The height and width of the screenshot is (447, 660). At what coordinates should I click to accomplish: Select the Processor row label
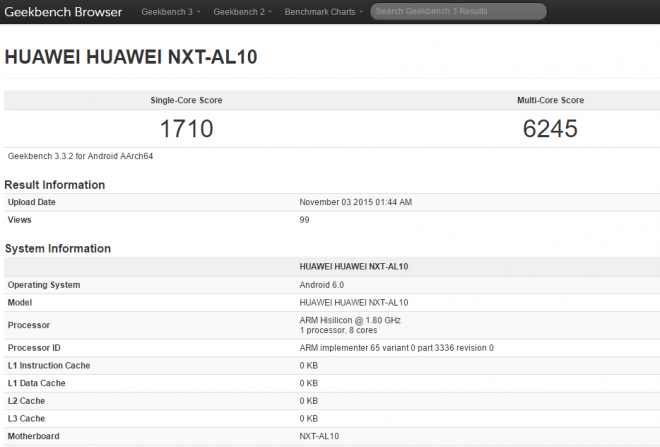[29, 325]
